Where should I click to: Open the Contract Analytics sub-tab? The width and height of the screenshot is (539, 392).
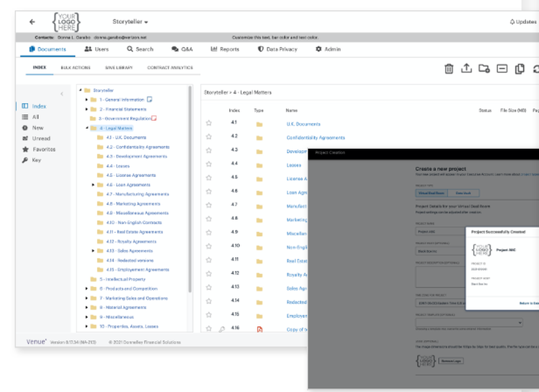pyautogui.click(x=170, y=68)
